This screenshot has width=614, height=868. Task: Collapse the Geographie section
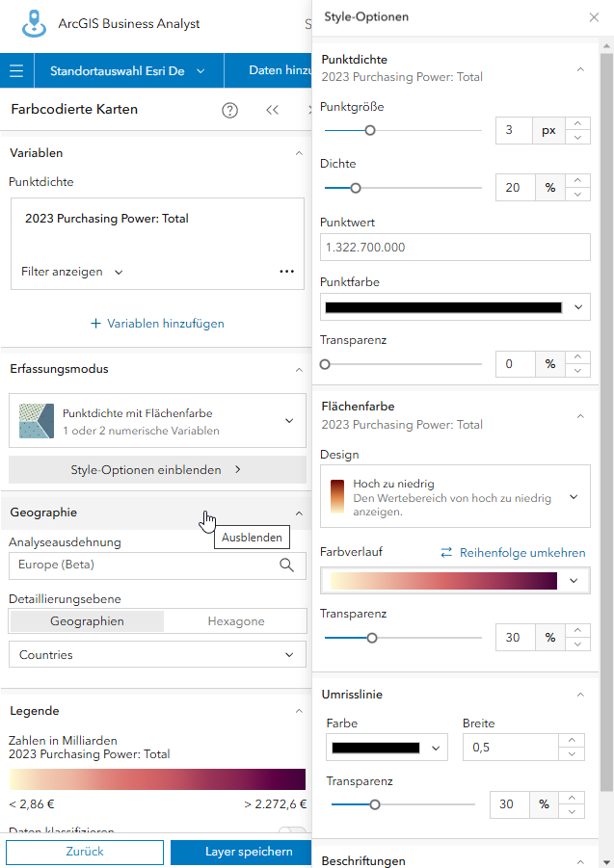click(299, 513)
